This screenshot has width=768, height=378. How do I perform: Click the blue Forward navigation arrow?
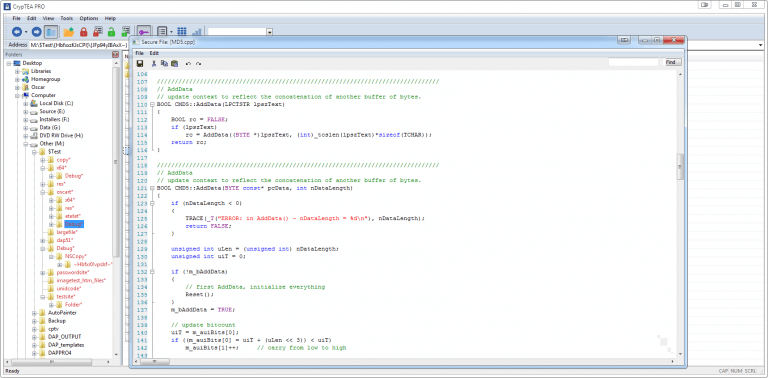pos(37,32)
